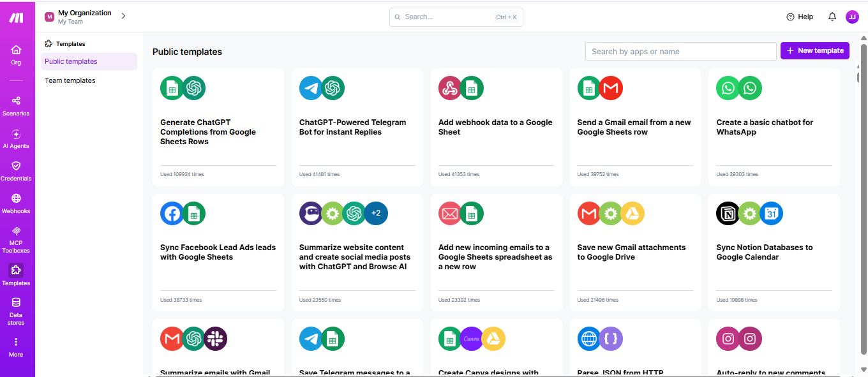Click the Google Drive icon on Gmail attachments card
Viewport: 868px width, 377px height.
632,213
